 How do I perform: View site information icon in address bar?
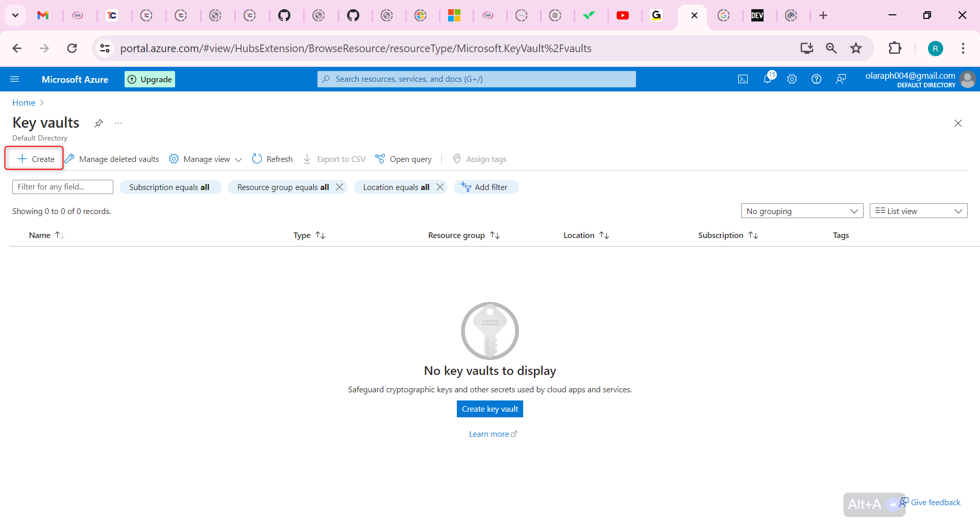(x=105, y=49)
